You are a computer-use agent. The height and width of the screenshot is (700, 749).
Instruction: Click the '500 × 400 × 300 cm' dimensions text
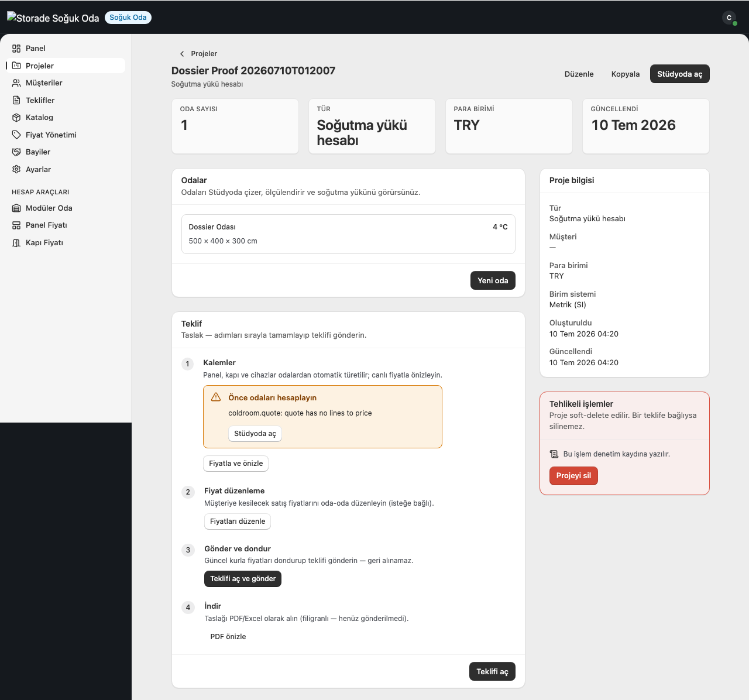point(223,241)
